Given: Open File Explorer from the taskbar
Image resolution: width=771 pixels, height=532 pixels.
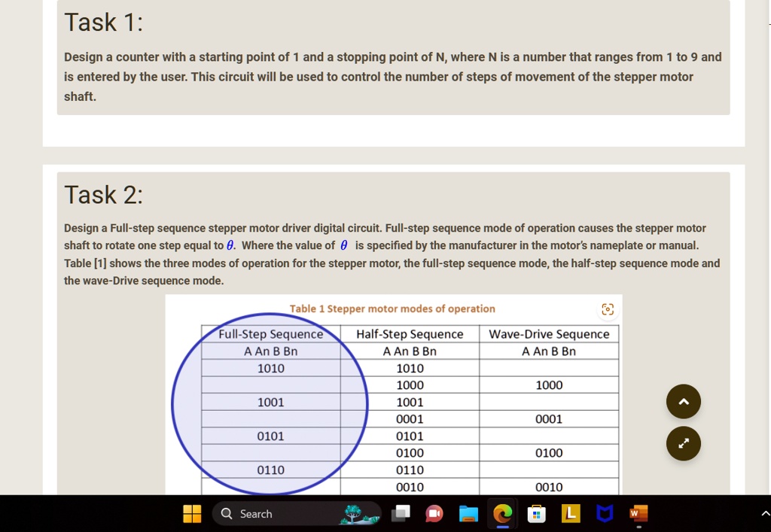Looking at the screenshot, I should point(468,514).
